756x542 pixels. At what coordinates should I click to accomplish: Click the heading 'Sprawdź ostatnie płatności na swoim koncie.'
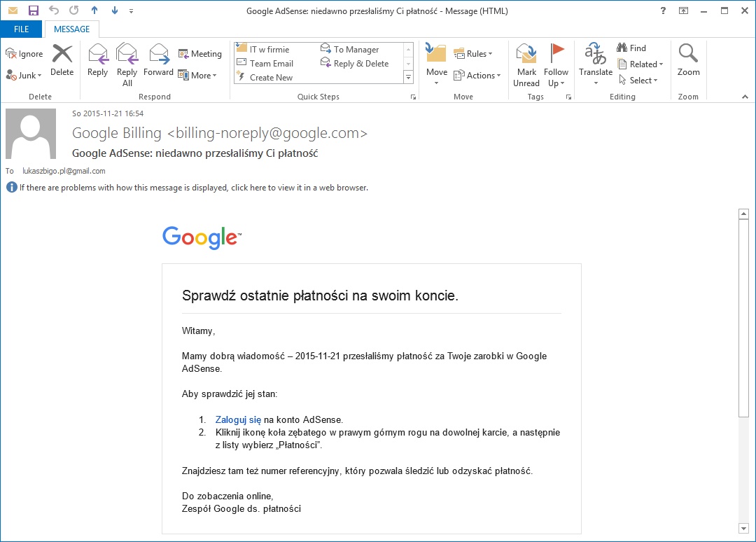pos(320,295)
